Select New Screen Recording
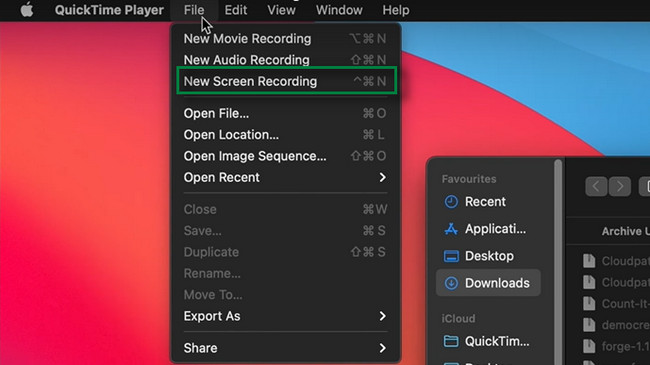Viewport: 650px width, 365px height. pyautogui.click(x=286, y=81)
